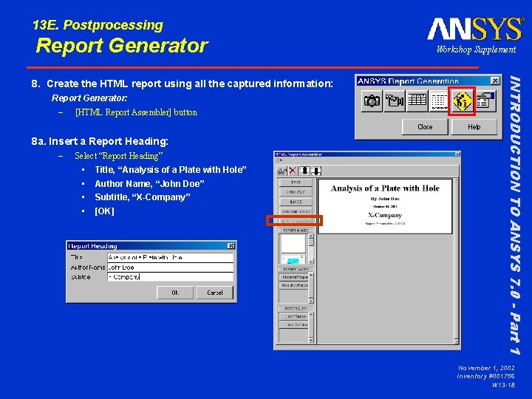Click the Table Capture grid icon

417,100
